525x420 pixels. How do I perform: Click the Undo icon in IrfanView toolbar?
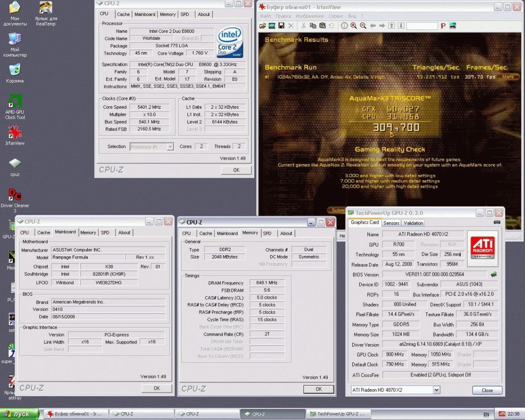pyautogui.click(x=332, y=26)
